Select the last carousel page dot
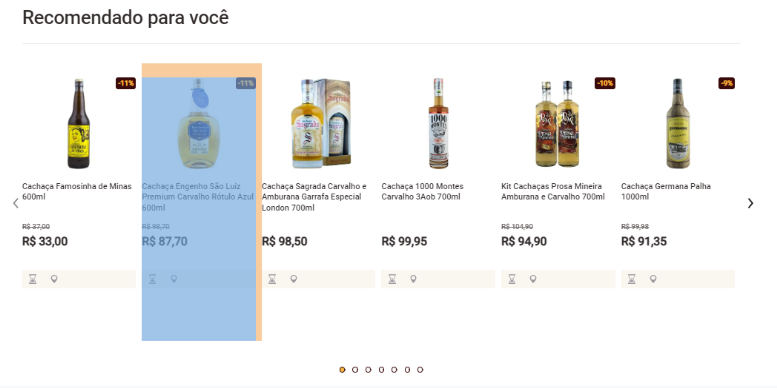 (420, 370)
